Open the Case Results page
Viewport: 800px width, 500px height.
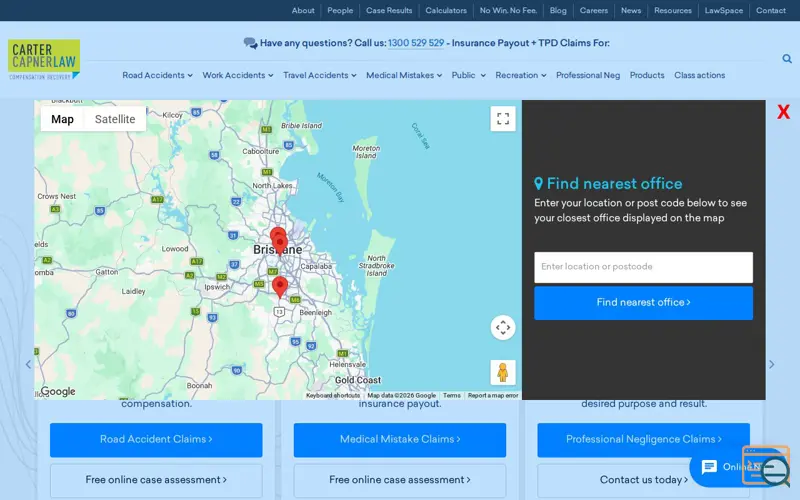(389, 10)
